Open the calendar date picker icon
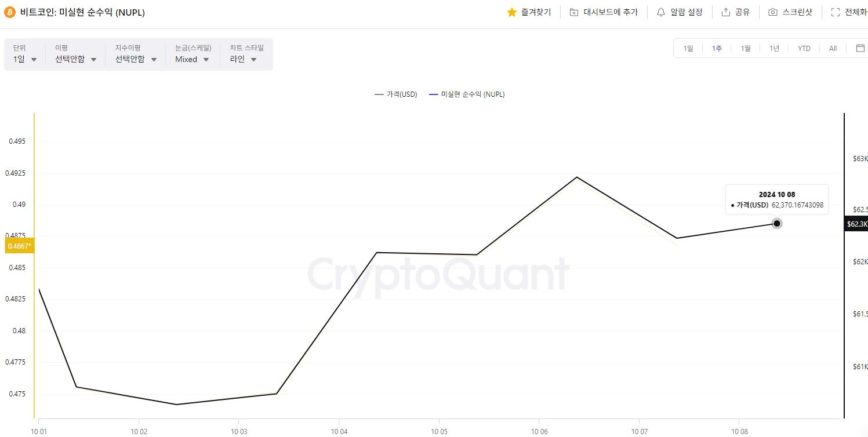Screen dimensions: 868x437 point(860,48)
